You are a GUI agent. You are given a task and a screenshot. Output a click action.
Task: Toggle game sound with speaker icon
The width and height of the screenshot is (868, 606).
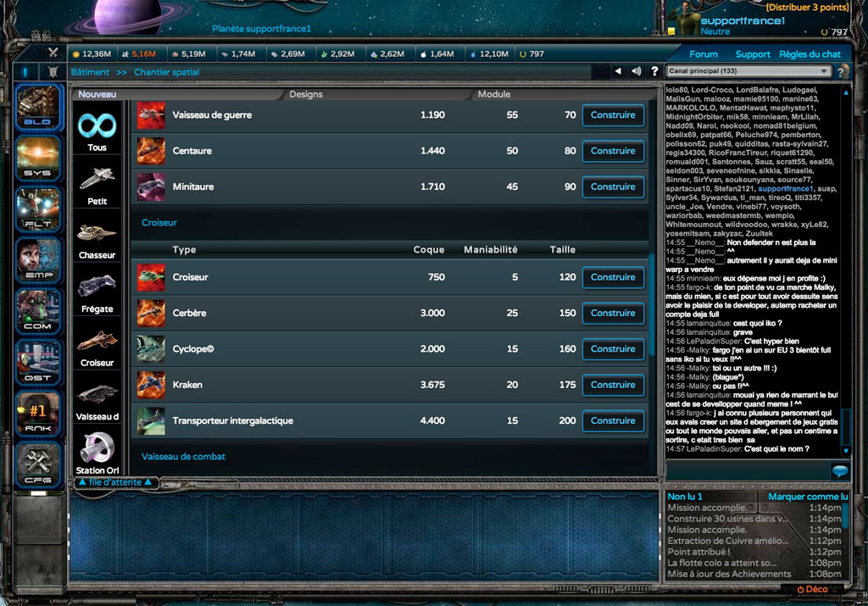point(636,71)
